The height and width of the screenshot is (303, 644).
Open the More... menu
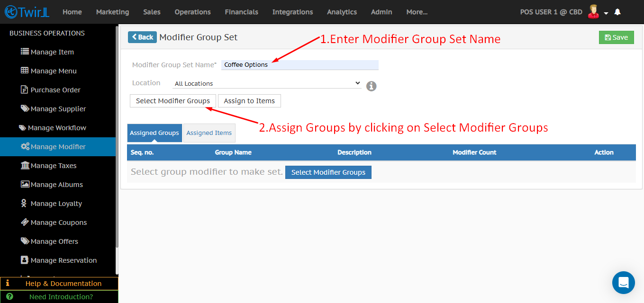coord(417,12)
